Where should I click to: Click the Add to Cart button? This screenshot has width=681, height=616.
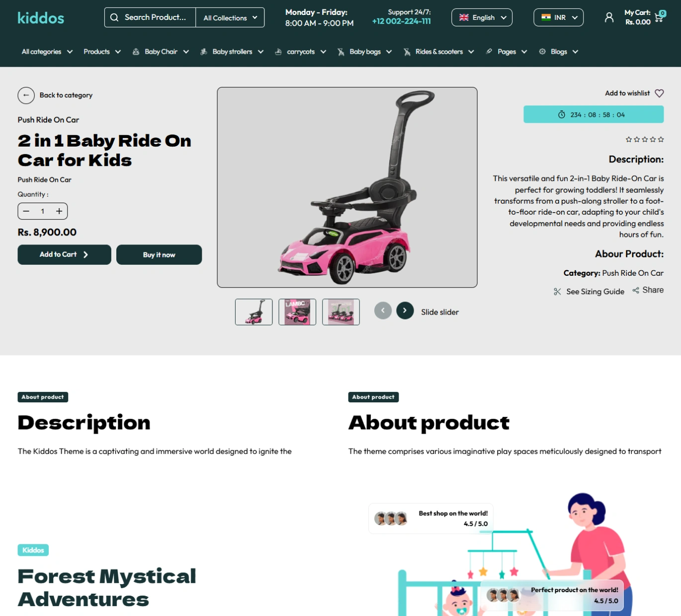65,254
